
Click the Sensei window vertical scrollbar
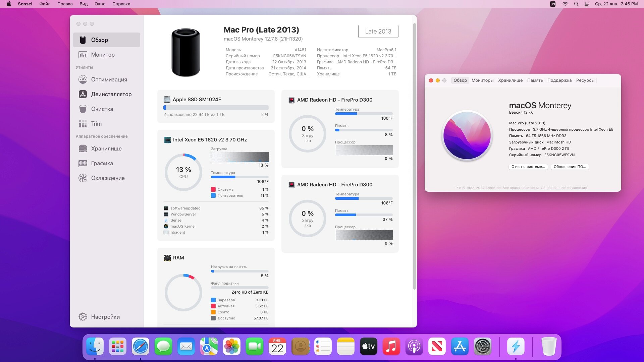click(415, 156)
